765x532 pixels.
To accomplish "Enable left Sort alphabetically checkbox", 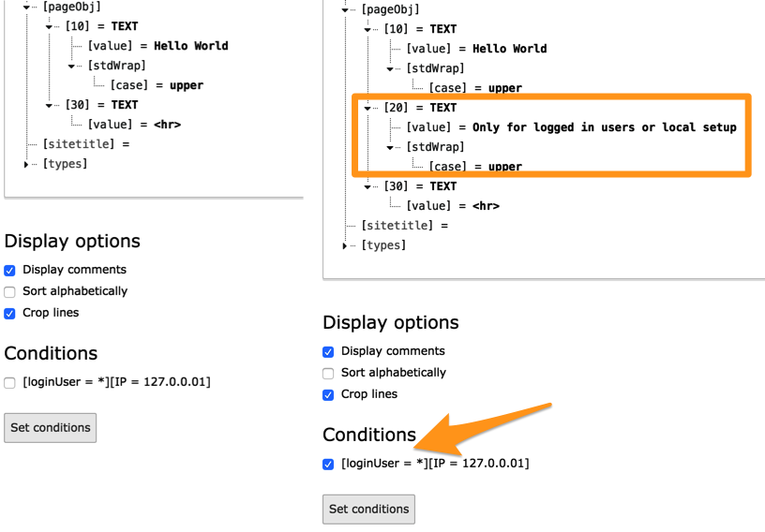I will tap(10, 291).
